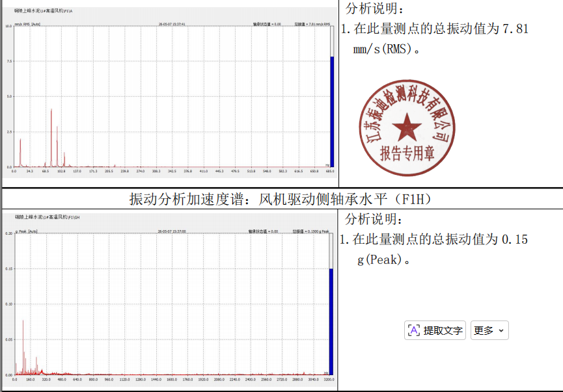Click the 3200.0 x-axis tick label
Screen dimensions: 563x392
tap(329, 379)
